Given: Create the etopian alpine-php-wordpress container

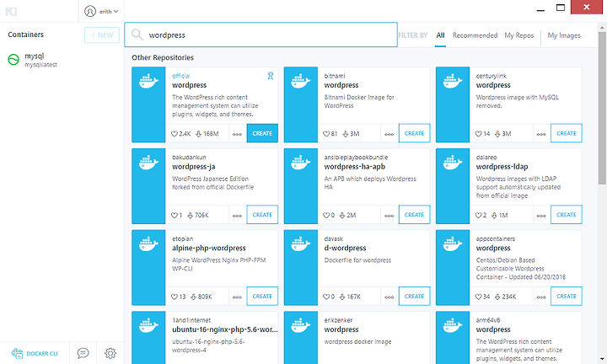Looking at the screenshot, I should pos(262,297).
